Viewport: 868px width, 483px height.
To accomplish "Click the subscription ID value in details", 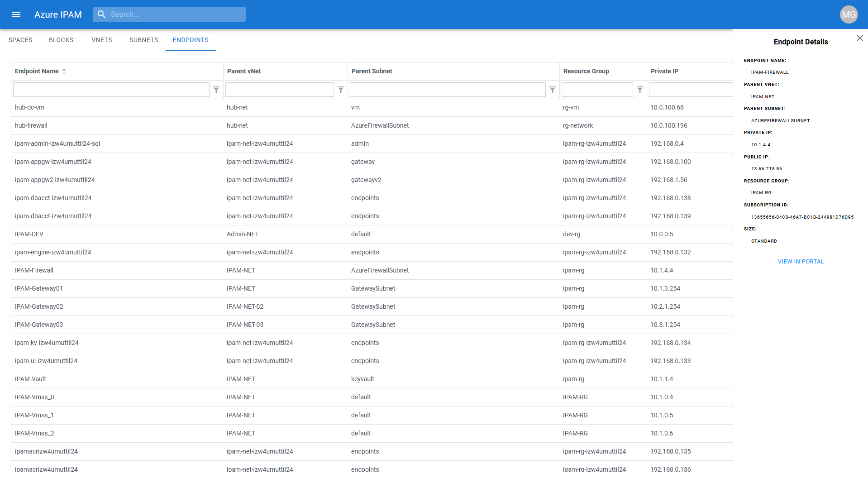I will [x=802, y=217].
